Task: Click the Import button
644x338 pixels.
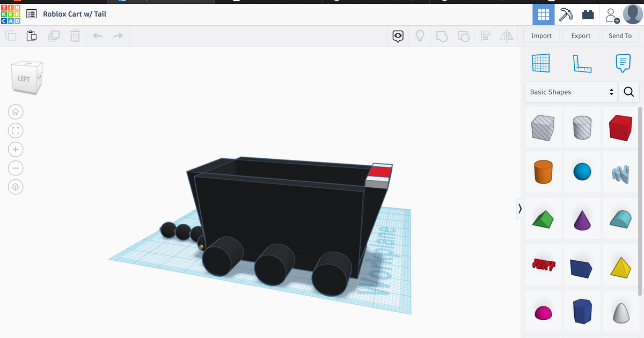Action: click(x=541, y=35)
